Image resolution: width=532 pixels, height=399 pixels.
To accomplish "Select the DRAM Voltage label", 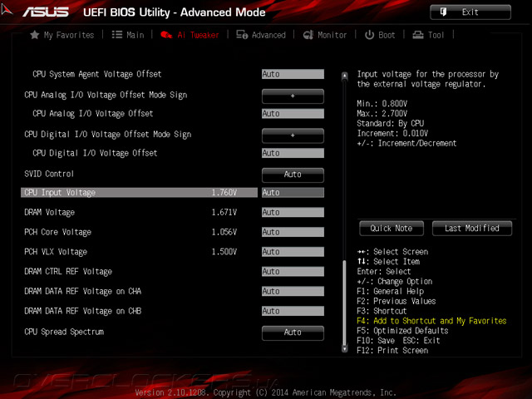I will click(x=50, y=213).
